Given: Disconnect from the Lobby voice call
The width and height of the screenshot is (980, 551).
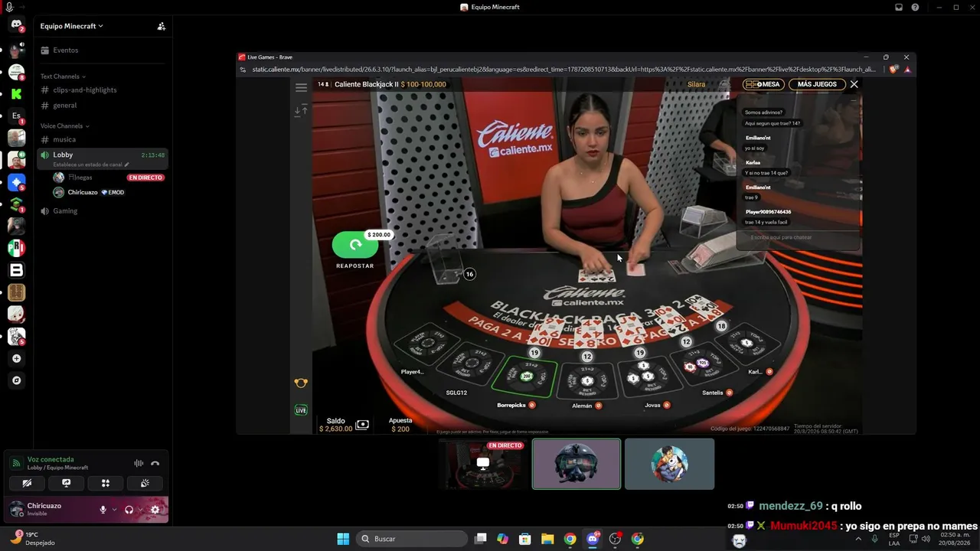Looking at the screenshot, I should click(155, 463).
